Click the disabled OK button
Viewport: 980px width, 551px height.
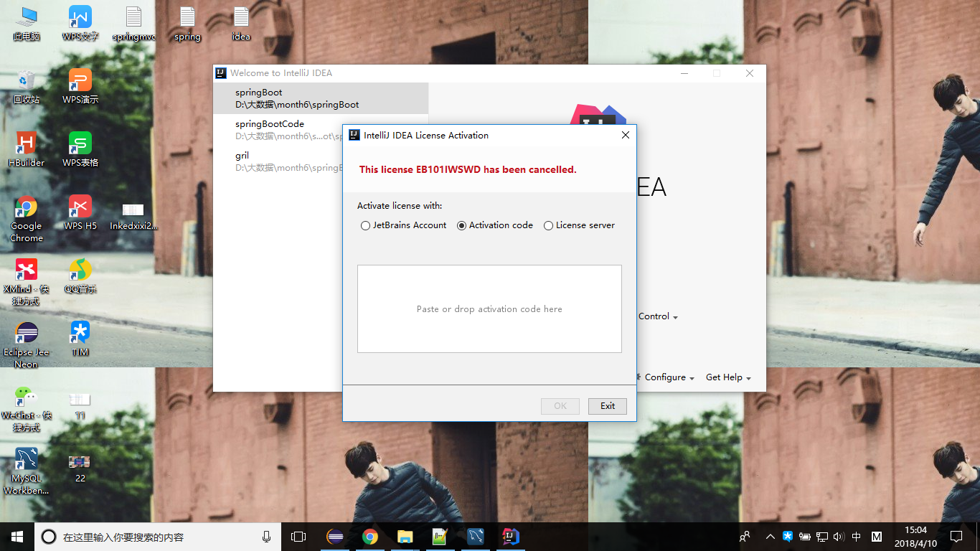coord(560,406)
